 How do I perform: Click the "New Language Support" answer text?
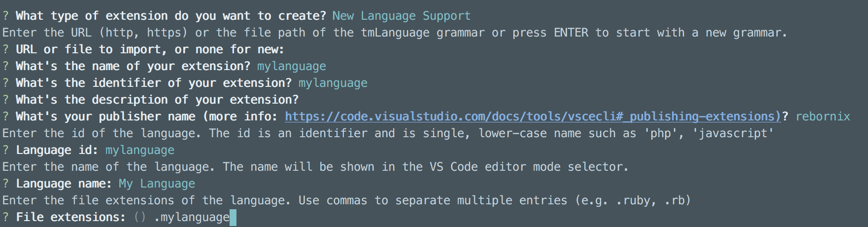tap(401, 16)
